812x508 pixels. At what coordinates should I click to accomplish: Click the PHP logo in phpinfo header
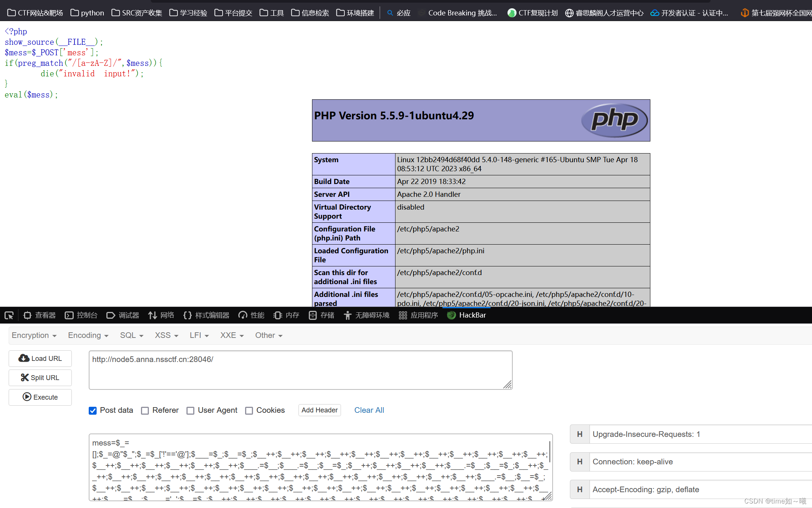tap(614, 120)
